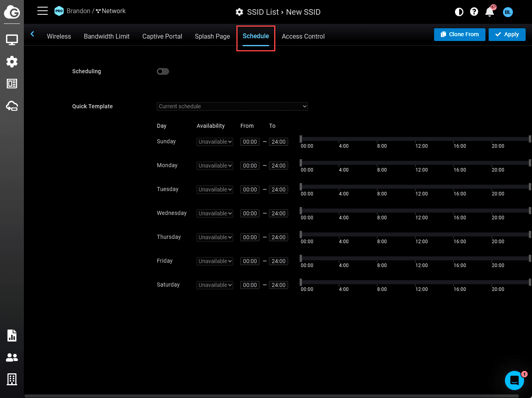Open Wednesday availability dropdown
532x398 pixels.
click(215, 213)
